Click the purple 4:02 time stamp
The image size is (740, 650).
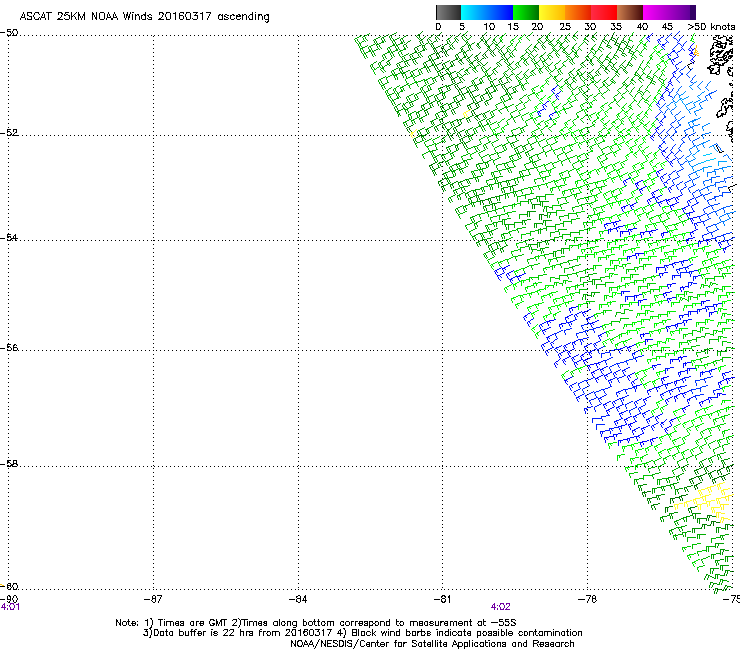point(500,607)
